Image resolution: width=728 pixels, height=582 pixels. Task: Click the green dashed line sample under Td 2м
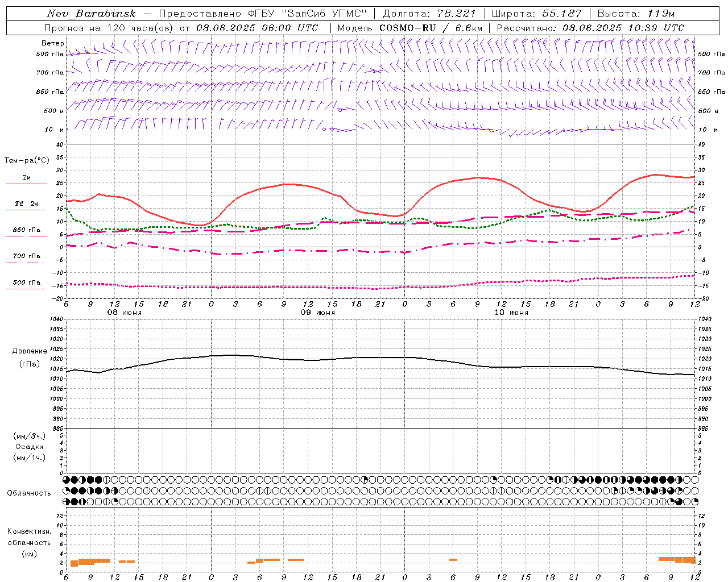(26, 210)
